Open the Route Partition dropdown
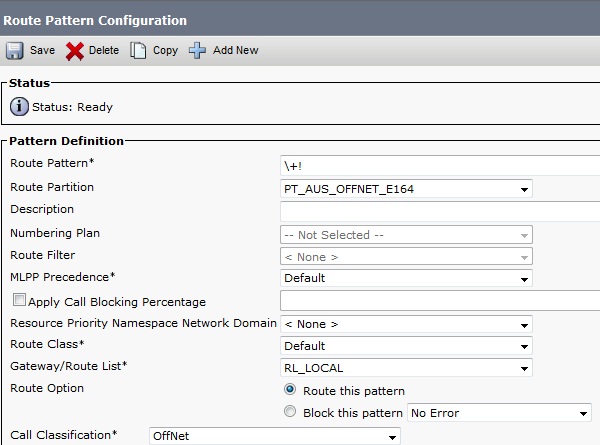The image size is (600, 445). click(x=406, y=189)
